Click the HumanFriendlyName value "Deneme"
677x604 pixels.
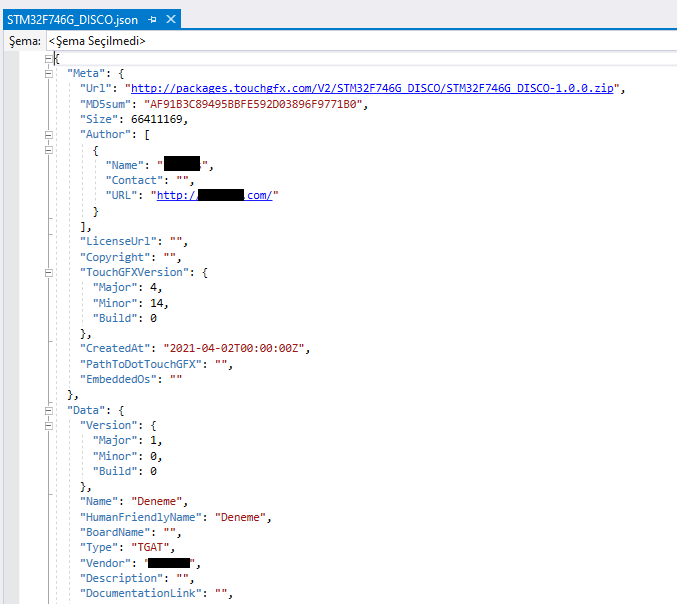(x=240, y=517)
